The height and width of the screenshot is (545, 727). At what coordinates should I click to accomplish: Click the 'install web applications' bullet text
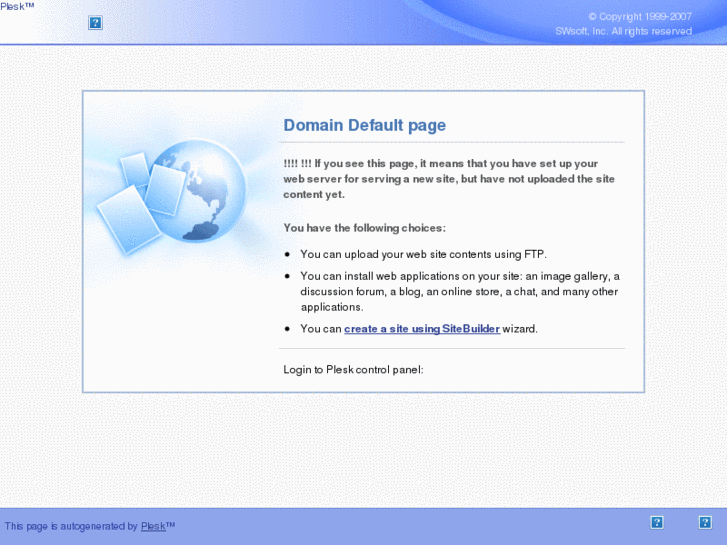click(459, 291)
